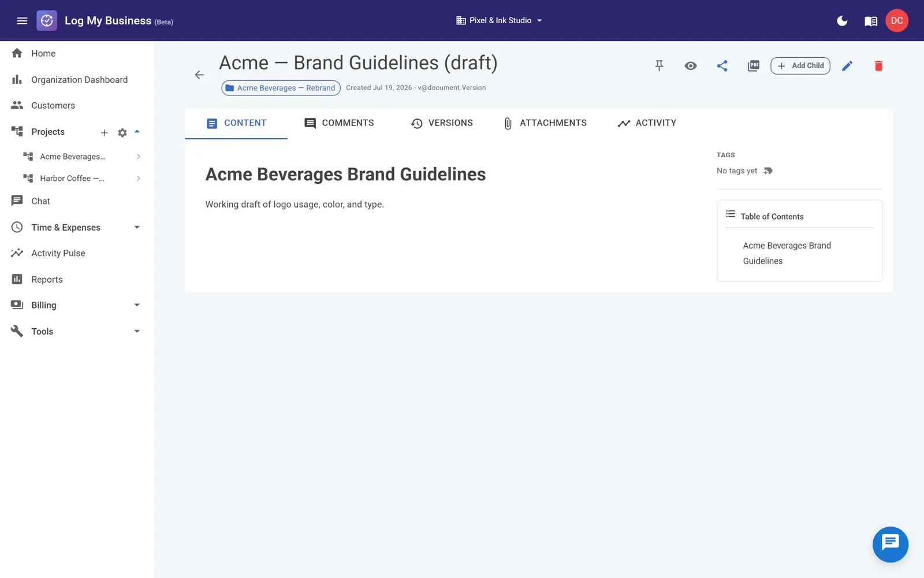Pin this document
Viewport: 924px width, 578px height.
click(x=659, y=66)
